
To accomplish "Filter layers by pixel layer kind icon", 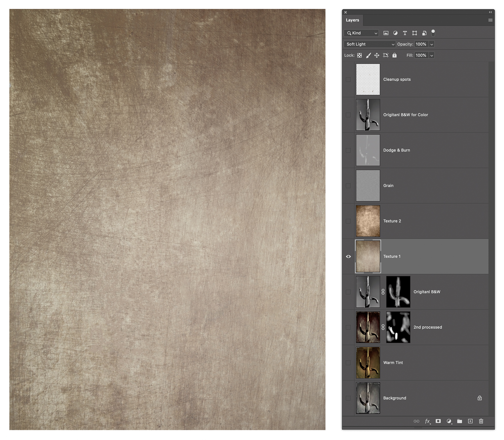I will pyautogui.click(x=386, y=33).
